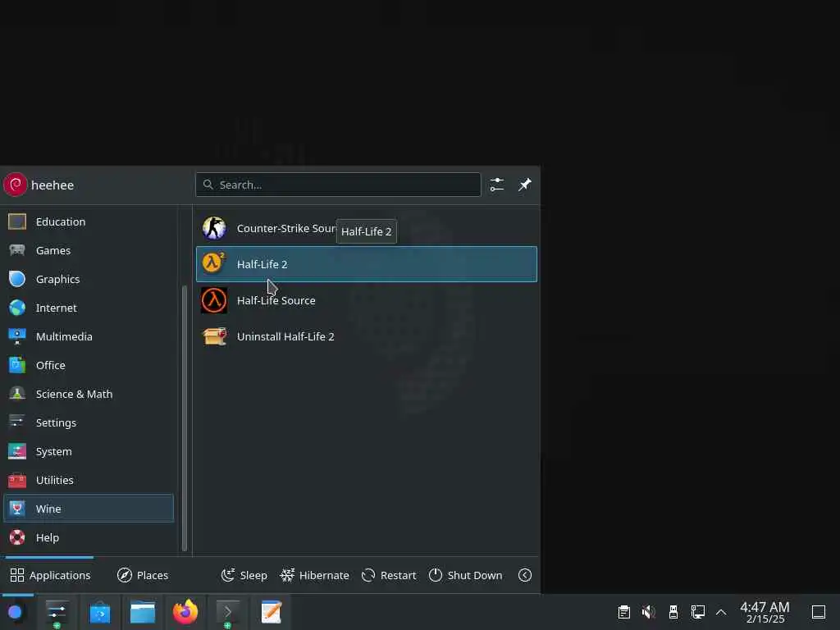Open Half-Life 2 application entry

tap(367, 264)
